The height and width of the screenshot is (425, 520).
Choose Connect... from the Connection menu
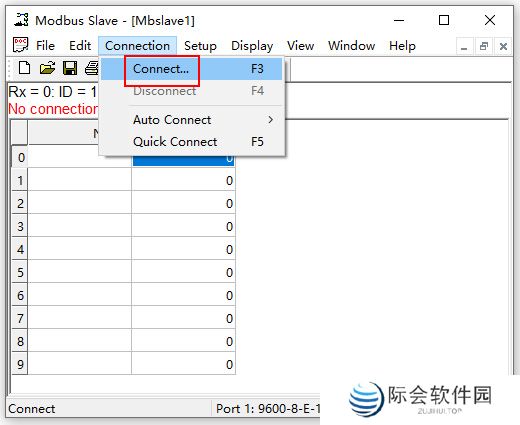click(192, 69)
